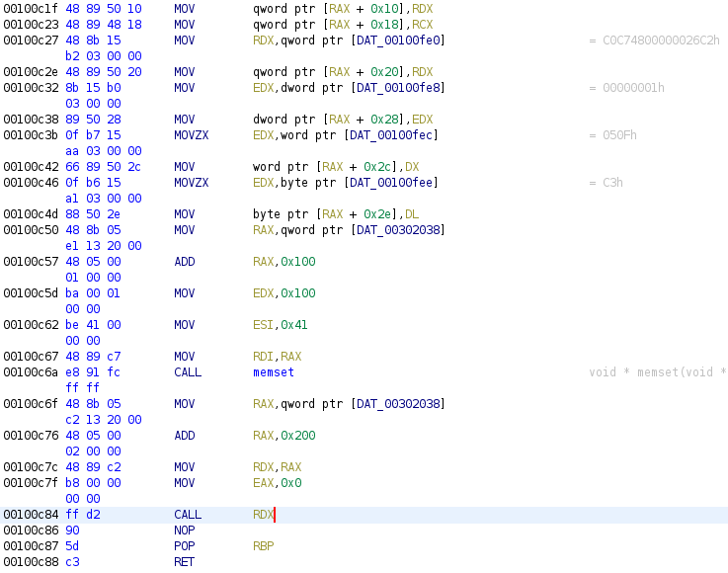Select the address 00100c6a
Screen dimensions: 728x573
coord(32,372)
